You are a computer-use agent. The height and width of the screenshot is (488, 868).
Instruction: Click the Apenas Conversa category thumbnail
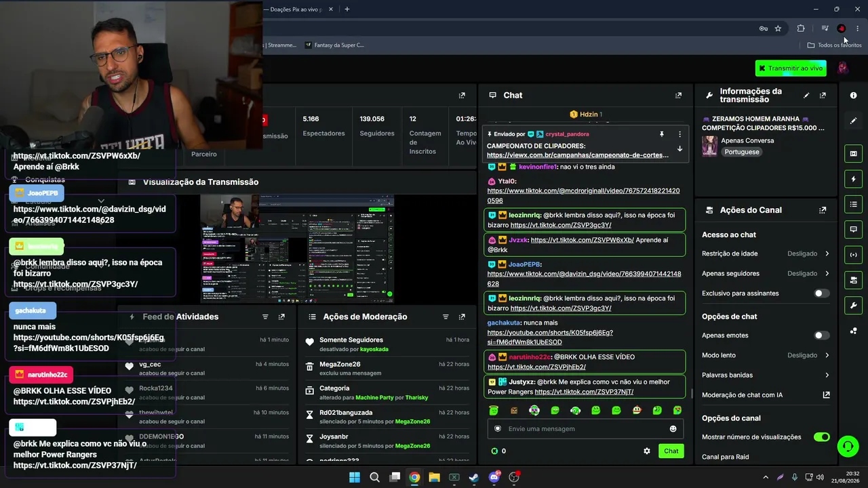coord(709,146)
